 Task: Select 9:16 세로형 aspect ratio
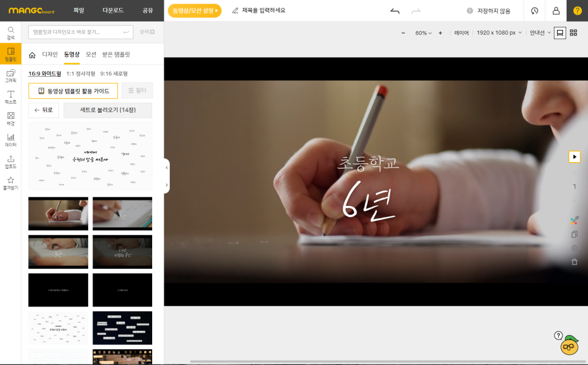pyautogui.click(x=114, y=74)
